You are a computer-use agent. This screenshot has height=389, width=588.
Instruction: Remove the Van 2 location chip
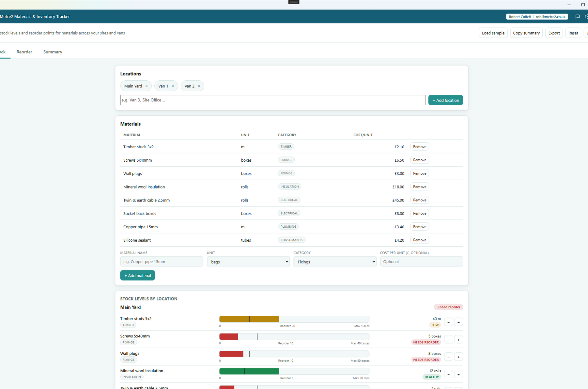click(x=199, y=86)
